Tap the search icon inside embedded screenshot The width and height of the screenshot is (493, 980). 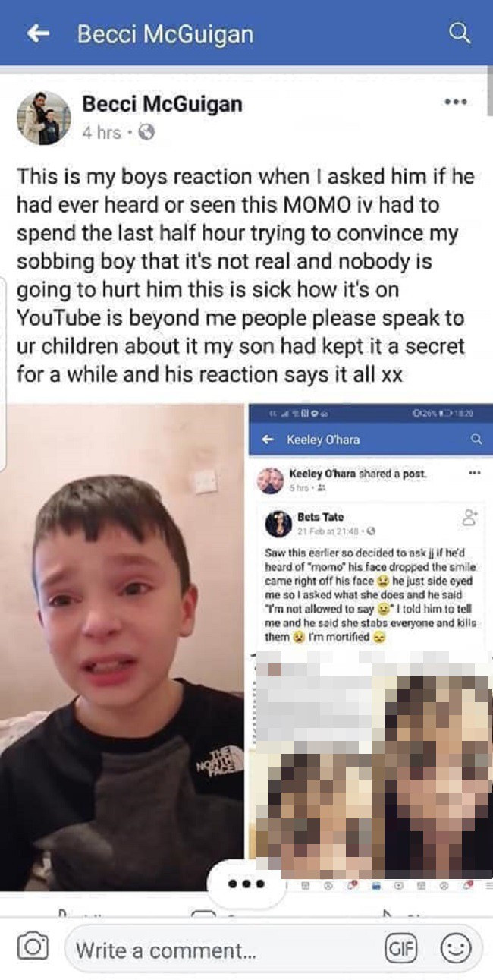(x=476, y=439)
